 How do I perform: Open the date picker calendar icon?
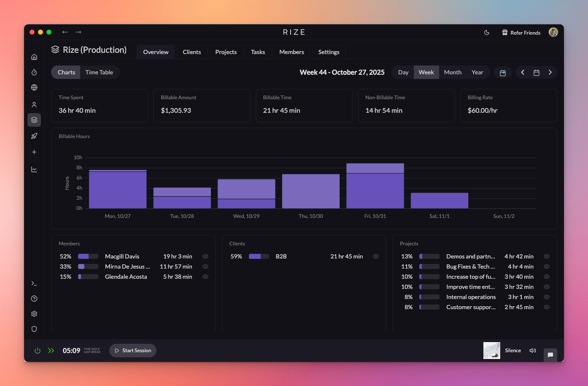coord(537,73)
